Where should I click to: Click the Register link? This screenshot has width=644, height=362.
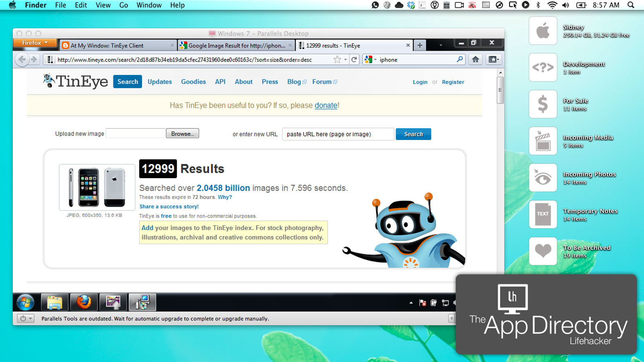coord(453,82)
